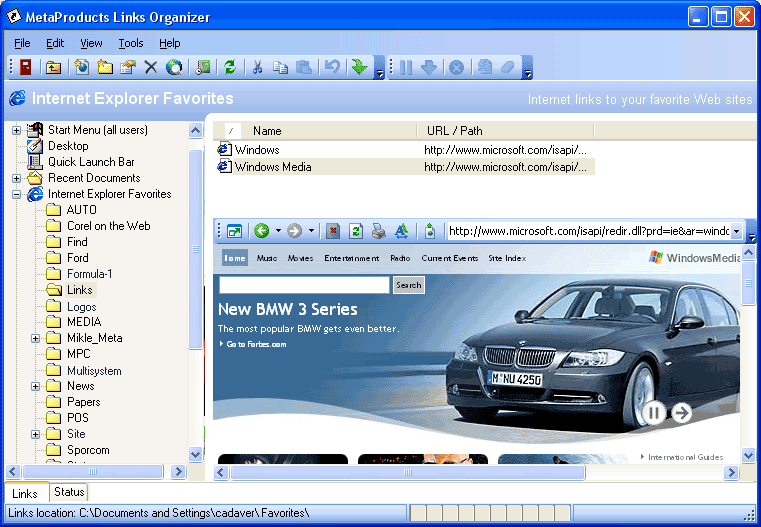
Task: Click the web page search input field
Action: [304, 285]
